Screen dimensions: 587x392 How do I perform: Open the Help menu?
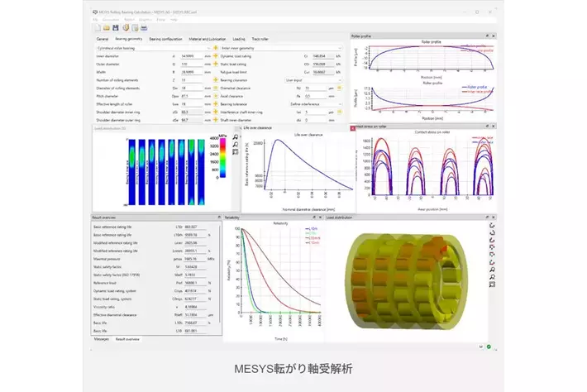coord(174,20)
